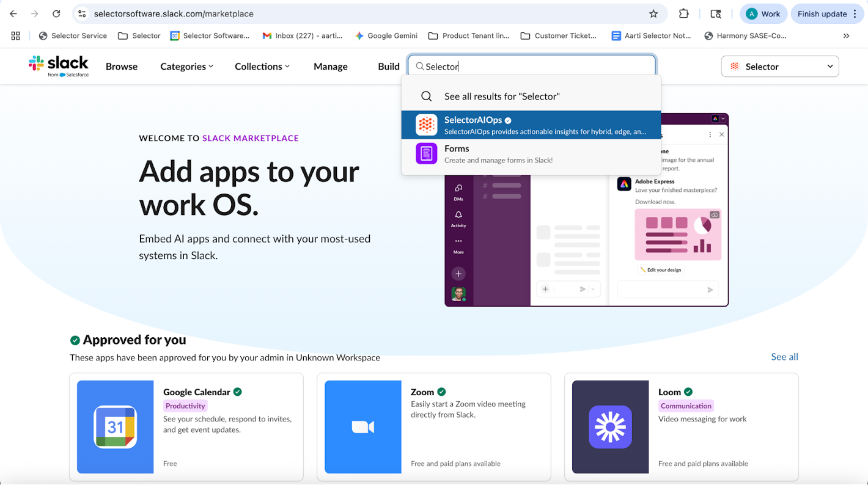Screen dimensions: 868x485
Task: Expand the Selector workspace dropdown
Action: point(780,66)
